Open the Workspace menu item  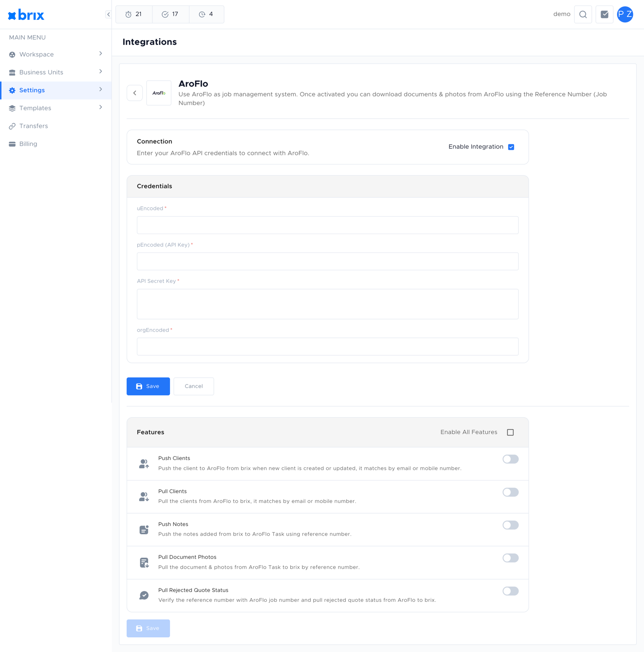click(56, 55)
